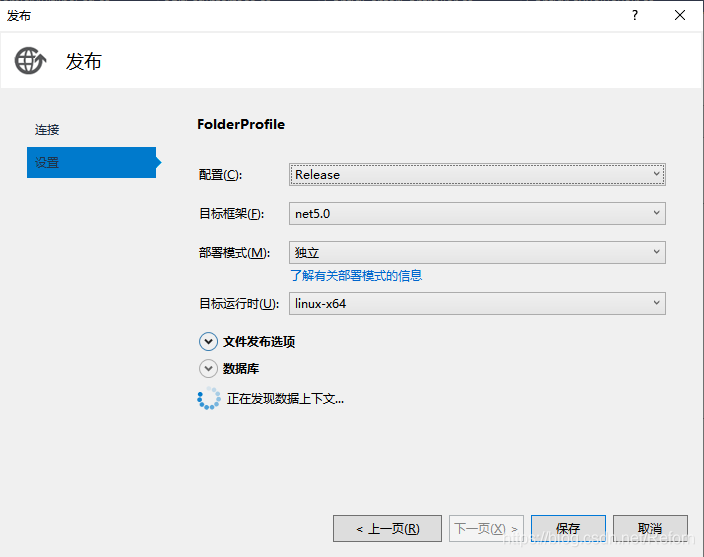704x557 pixels.
Task: Open the 目标框架 net5.0 dropdown
Action: click(477, 214)
